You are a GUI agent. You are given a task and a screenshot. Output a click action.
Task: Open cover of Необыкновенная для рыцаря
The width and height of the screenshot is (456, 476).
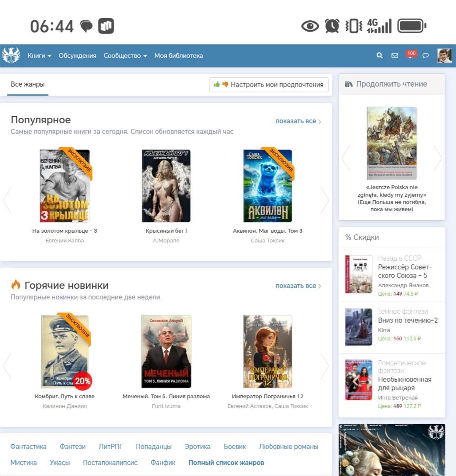358,380
